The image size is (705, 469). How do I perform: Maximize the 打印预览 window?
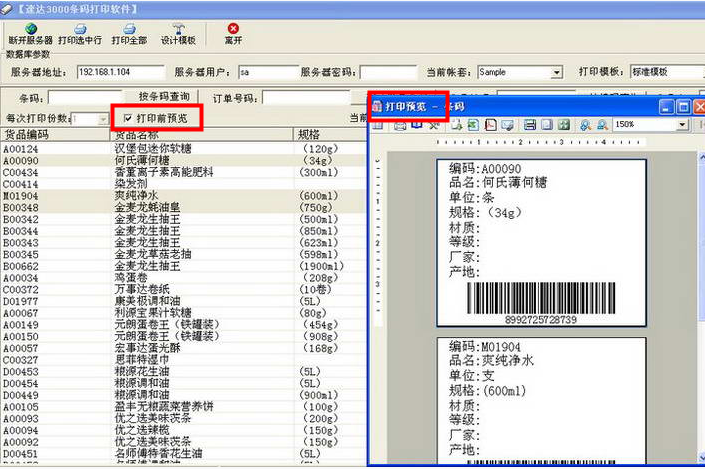point(683,107)
